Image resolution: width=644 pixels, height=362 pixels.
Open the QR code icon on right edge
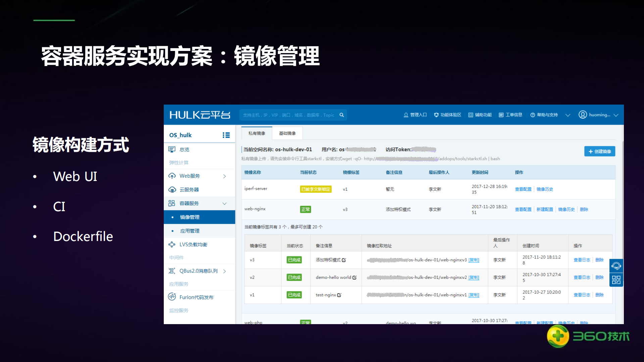tap(616, 279)
